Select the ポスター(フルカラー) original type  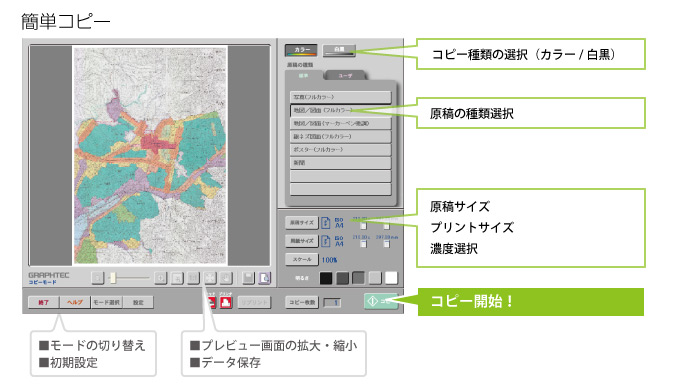(340, 150)
